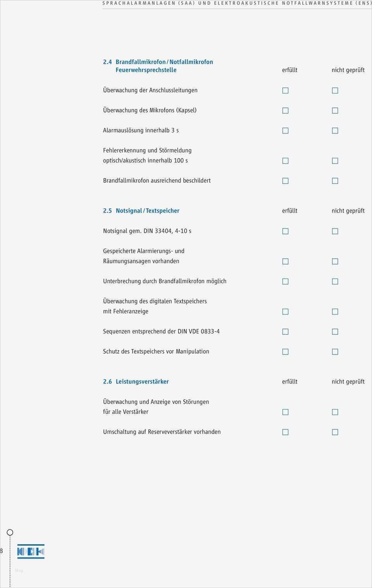
Task: Mark nicht geprüft for Umschaltung auf Reserveverstärker
Action: point(335,432)
